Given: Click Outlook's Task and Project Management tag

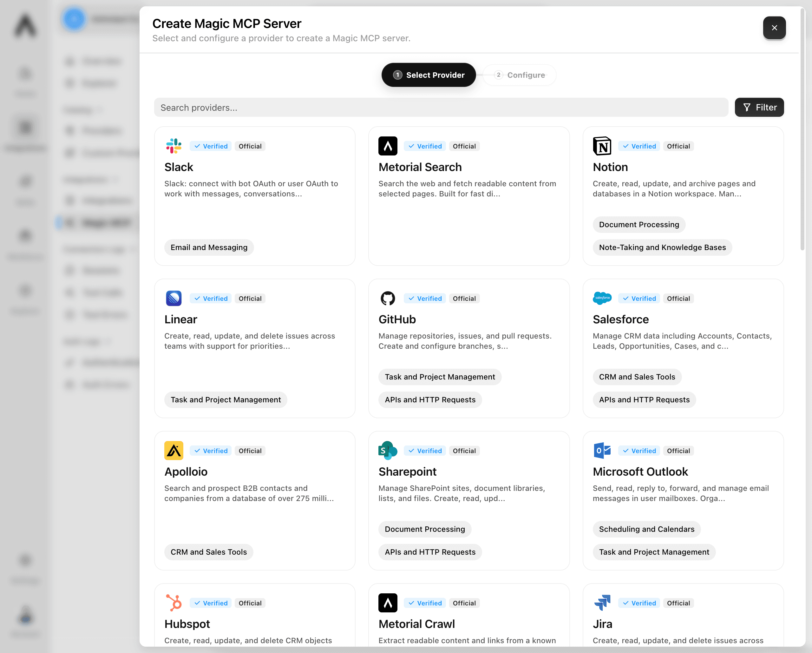Looking at the screenshot, I should click(x=654, y=552).
